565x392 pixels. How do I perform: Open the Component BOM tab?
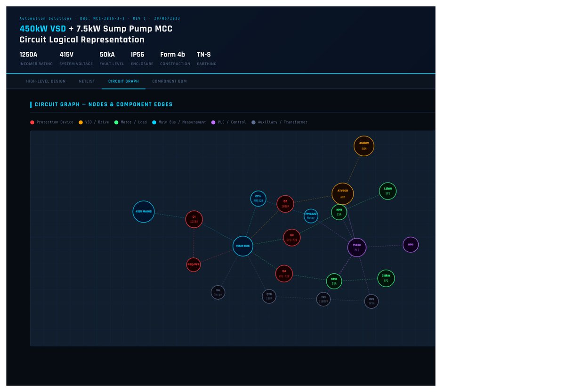[x=169, y=81]
